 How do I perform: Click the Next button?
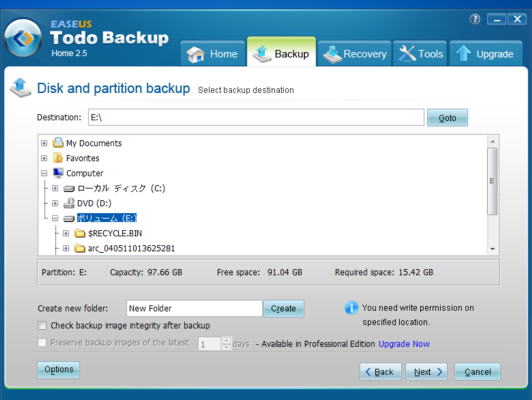point(426,372)
